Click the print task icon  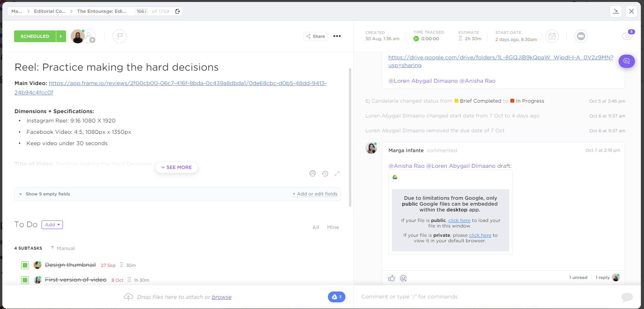click(x=313, y=174)
